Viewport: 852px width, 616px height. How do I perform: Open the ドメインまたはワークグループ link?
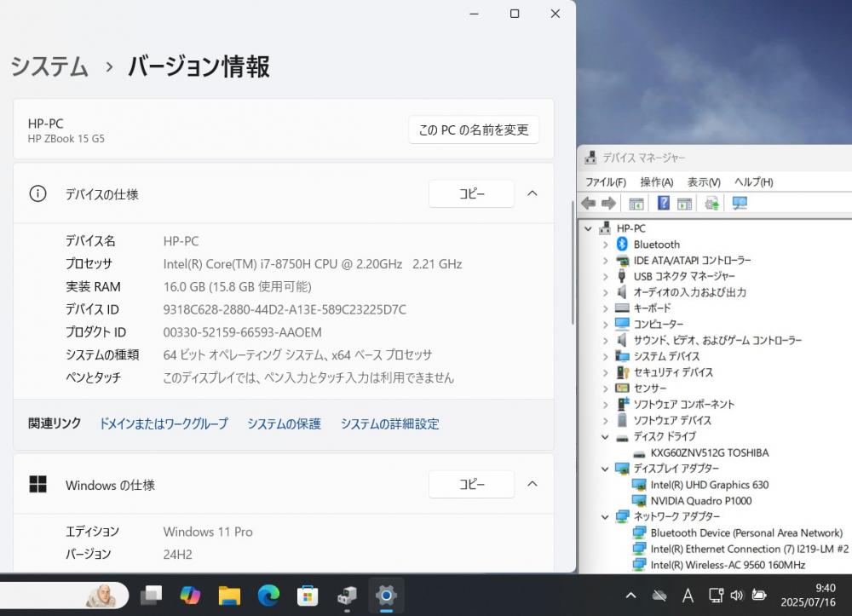coord(164,423)
